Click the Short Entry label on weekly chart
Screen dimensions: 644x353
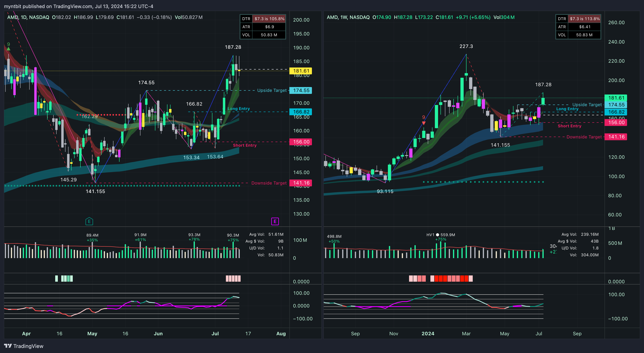tap(569, 126)
